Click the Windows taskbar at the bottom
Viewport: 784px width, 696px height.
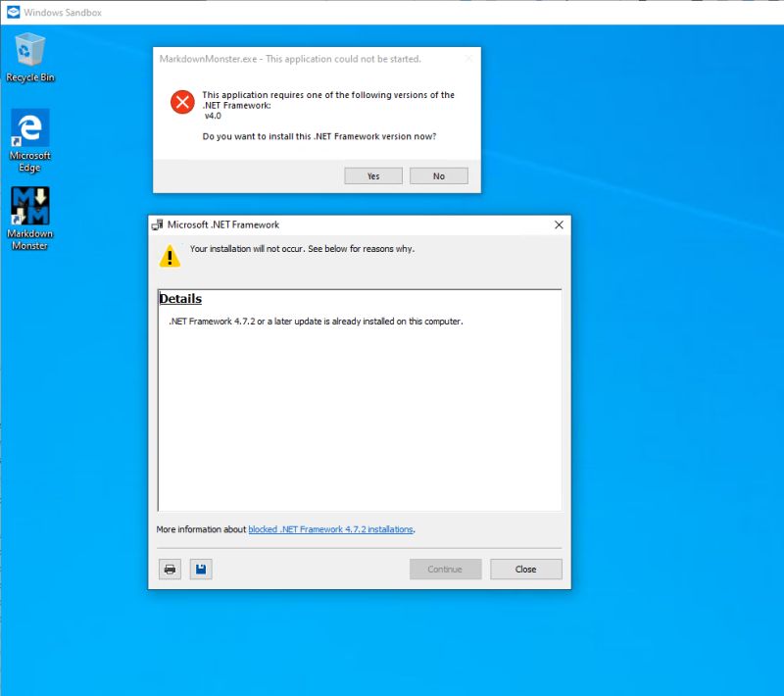(392, 689)
